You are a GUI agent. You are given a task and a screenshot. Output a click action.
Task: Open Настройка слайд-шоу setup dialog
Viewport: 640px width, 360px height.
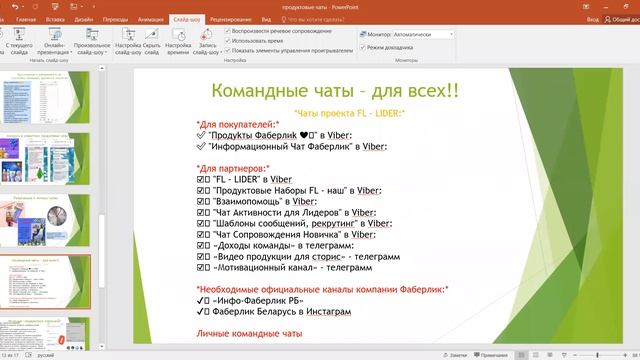128,42
